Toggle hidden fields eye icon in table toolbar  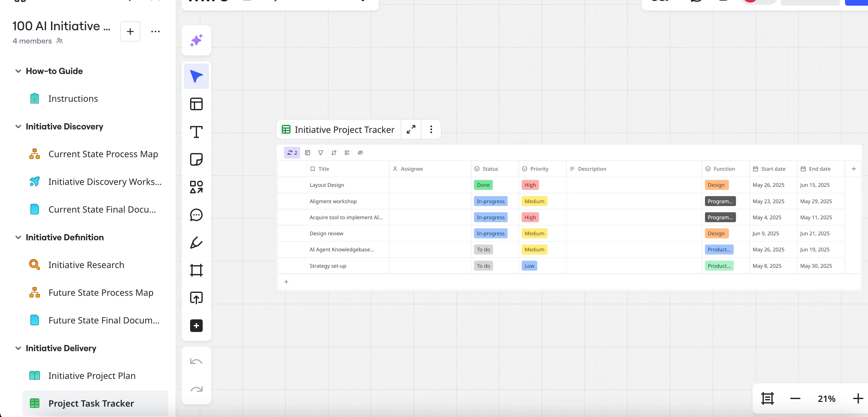(x=360, y=153)
